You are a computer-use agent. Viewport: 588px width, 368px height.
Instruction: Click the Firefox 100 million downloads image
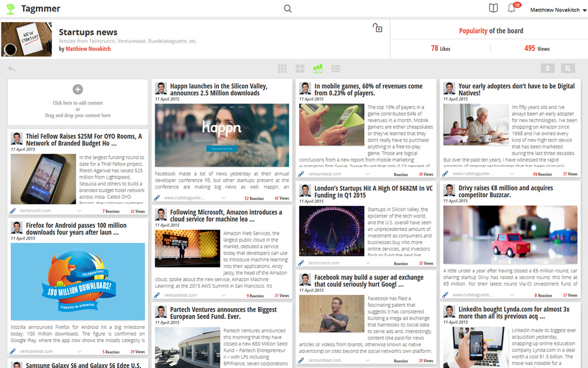78,282
